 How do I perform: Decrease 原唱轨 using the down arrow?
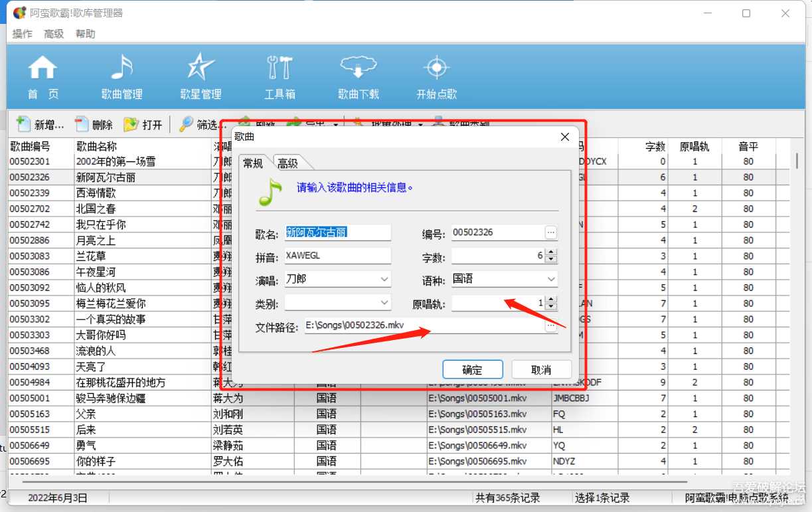click(x=550, y=306)
